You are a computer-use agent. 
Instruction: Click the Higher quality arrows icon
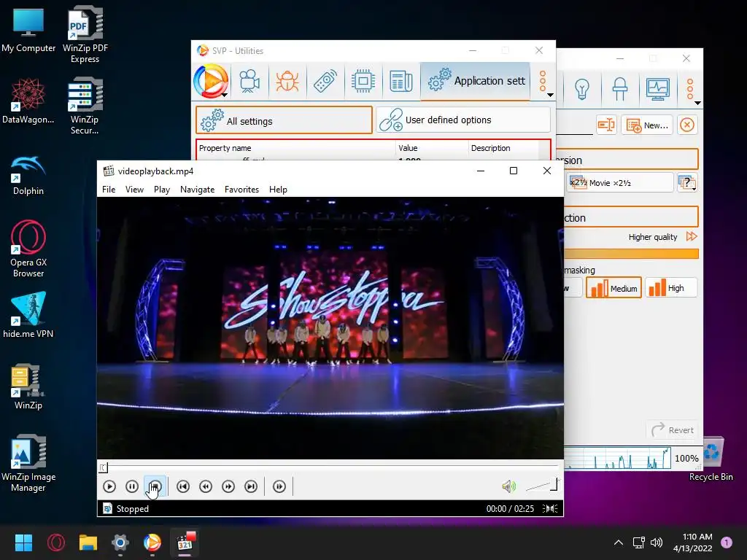pos(692,237)
